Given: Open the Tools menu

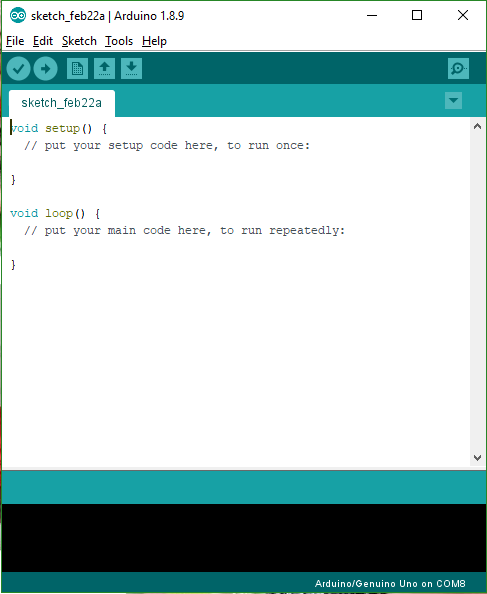Looking at the screenshot, I should click(x=119, y=41).
